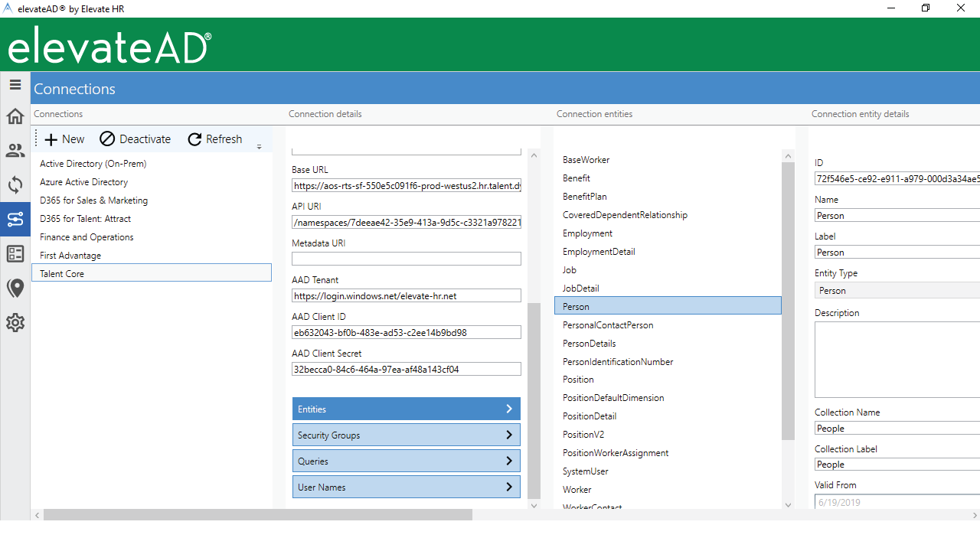This screenshot has width=980, height=551.
Task: Click the Collection Name field
Action: (x=897, y=429)
